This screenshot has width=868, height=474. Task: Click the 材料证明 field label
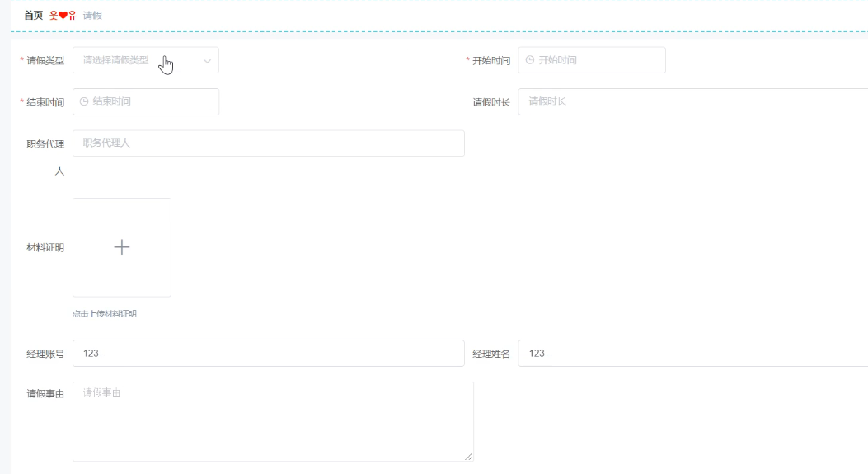click(x=45, y=247)
